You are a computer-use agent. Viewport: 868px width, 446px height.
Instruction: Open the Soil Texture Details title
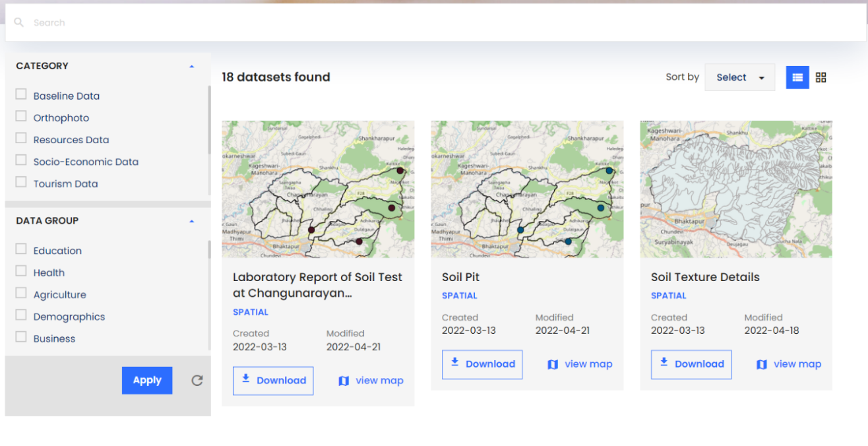pos(705,277)
